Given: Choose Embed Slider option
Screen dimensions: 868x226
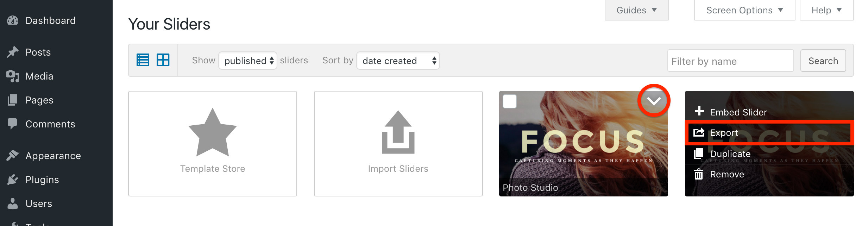Looking at the screenshot, I should pyautogui.click(x=738, y=112).
